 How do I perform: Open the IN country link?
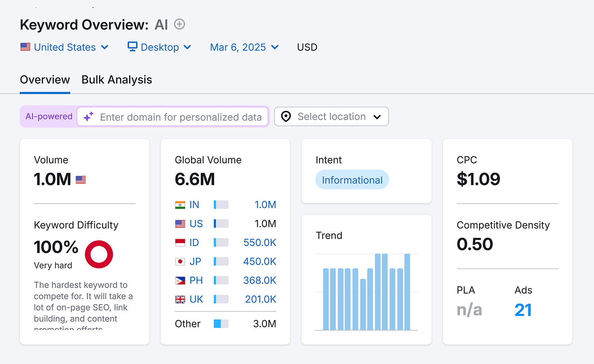(194, 205)
